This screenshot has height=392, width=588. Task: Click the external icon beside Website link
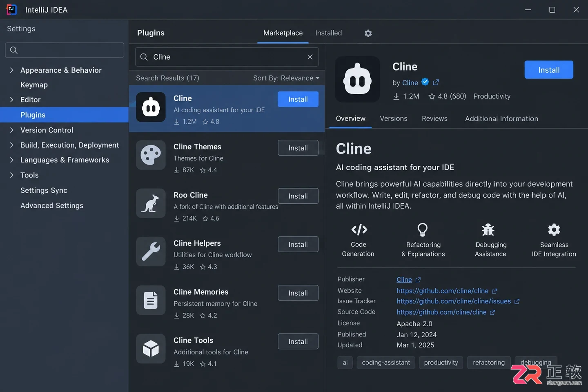click(494, 291)
